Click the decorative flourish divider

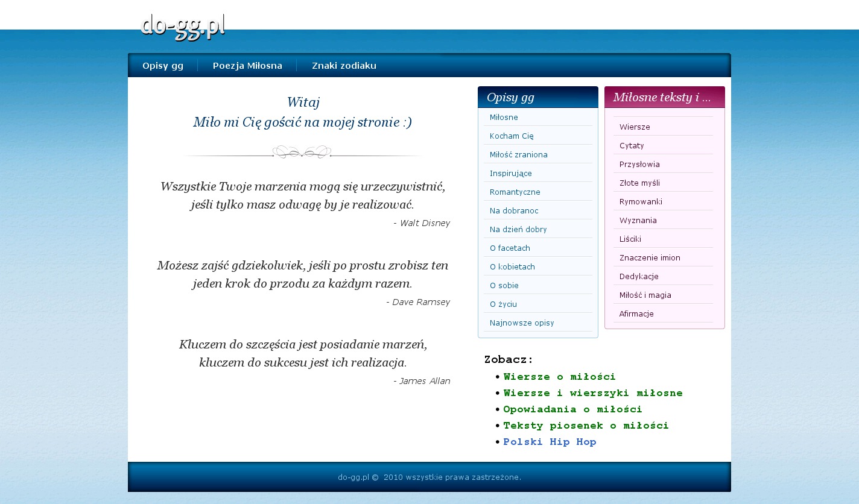click(302, 152)
